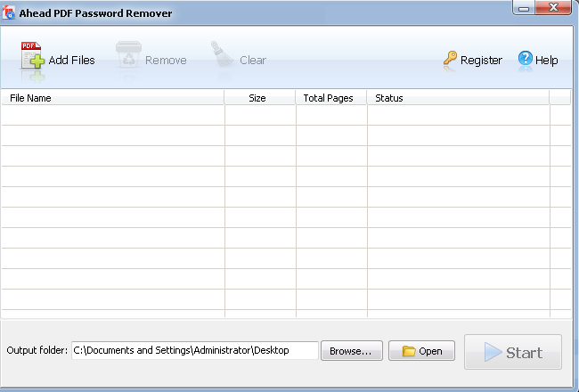Click the Browse... button

(352, 351)
